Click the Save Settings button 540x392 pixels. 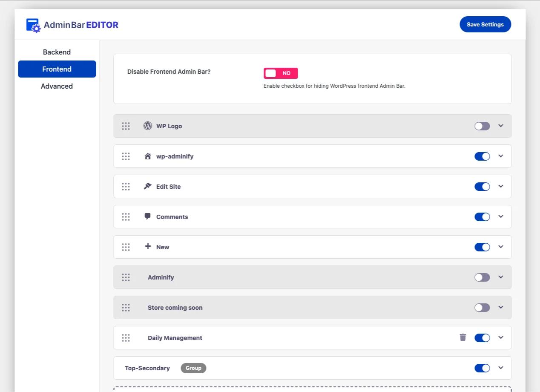pos(485,24)
